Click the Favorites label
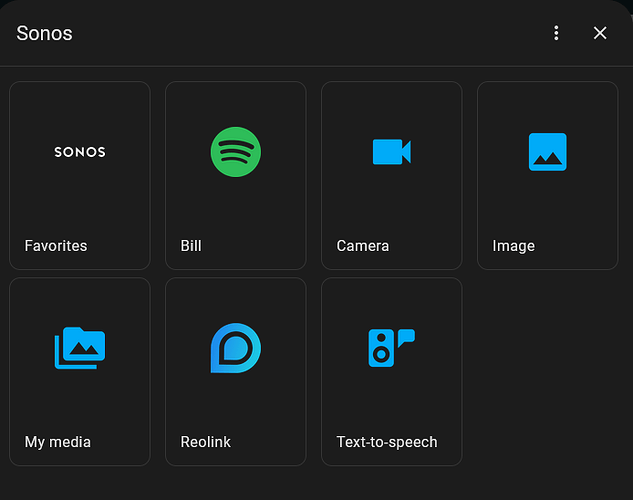This screenshot has width=633, height=500. pos(56,246)
